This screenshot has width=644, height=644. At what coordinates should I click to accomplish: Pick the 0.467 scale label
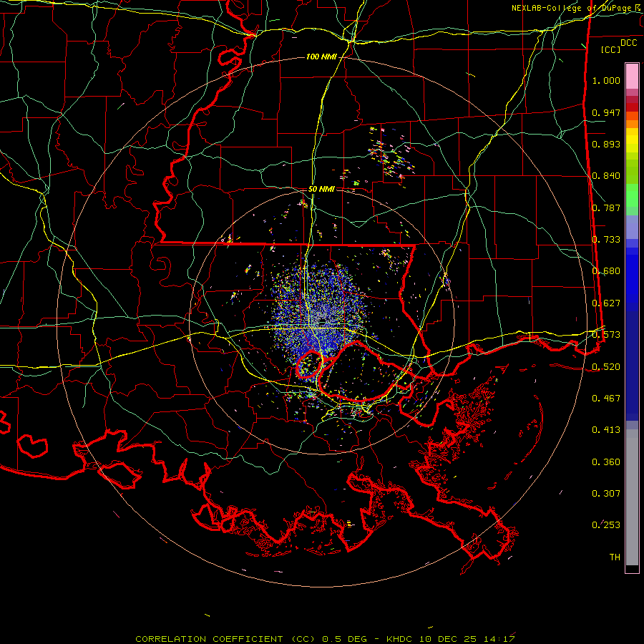(606, 399)
